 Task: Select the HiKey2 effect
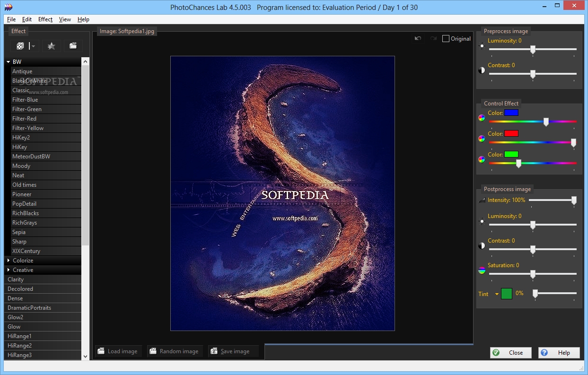tap(46, 138)
